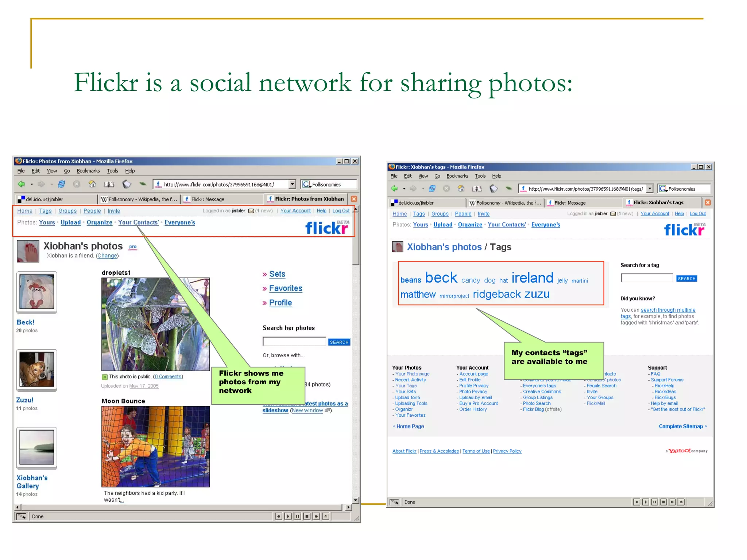Click Your Contacts' link in left window
This screenshot has width=747, height=560.
pos(139,222)
